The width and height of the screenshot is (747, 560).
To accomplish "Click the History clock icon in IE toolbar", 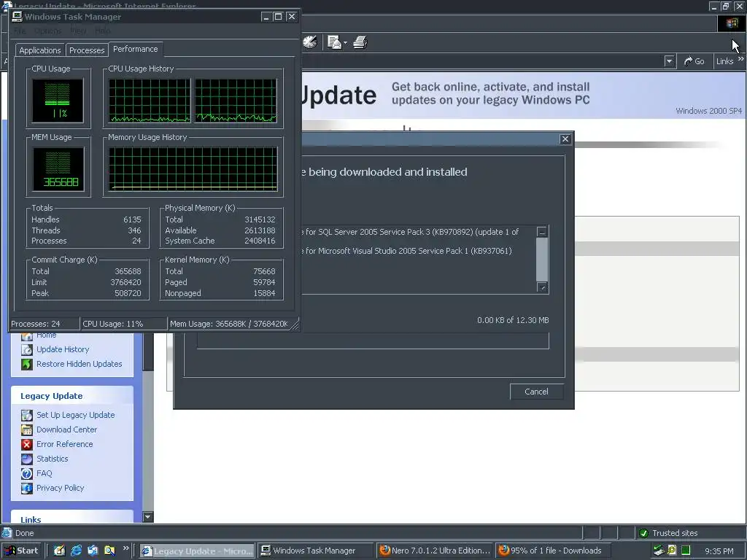I will [310, 42].
